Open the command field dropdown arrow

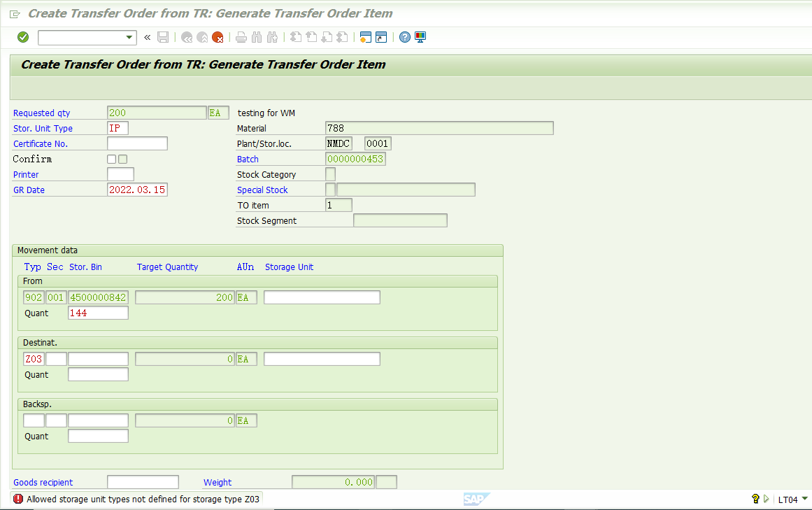(129, 37)
